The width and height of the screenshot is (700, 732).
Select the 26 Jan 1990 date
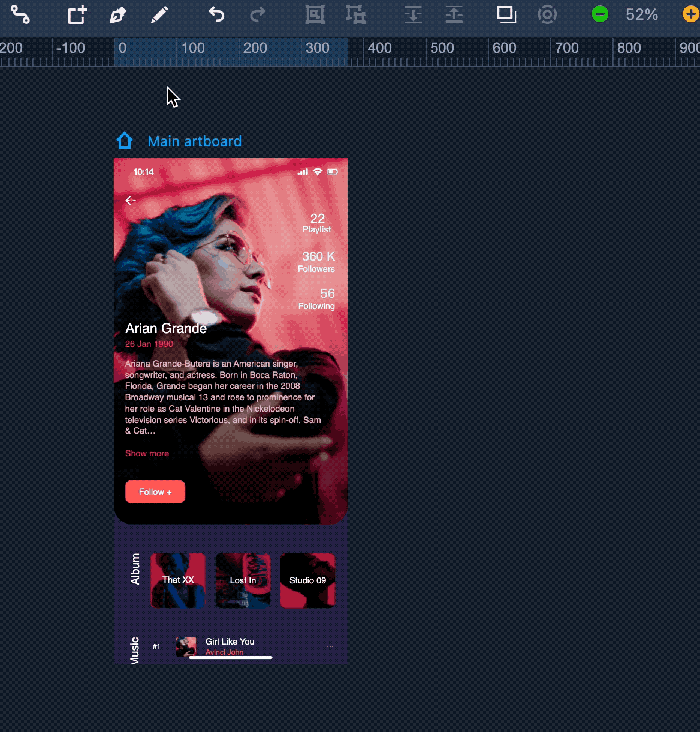149,344
